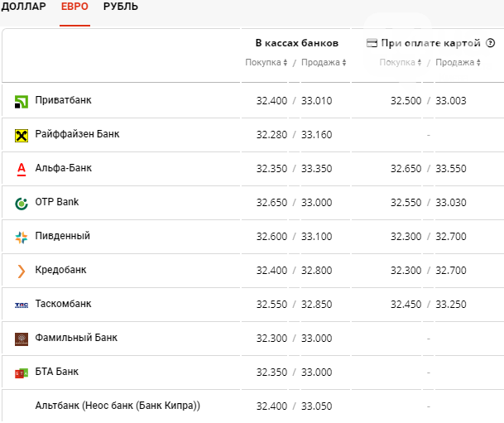Image resolution: width=504 pixels, height=423 pixels.
Task: Sort card payment rates by Покупка
Action: pos(401,62)
